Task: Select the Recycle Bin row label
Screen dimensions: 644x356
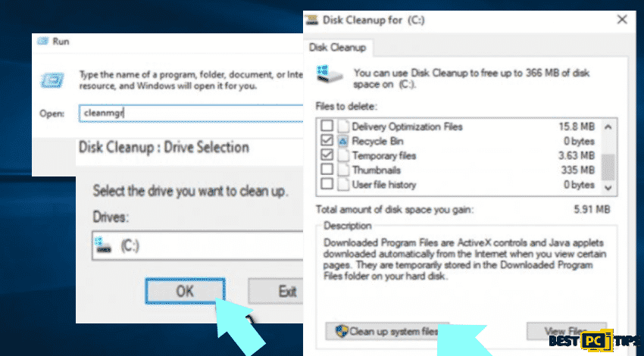Action: (x=377, y=141)
